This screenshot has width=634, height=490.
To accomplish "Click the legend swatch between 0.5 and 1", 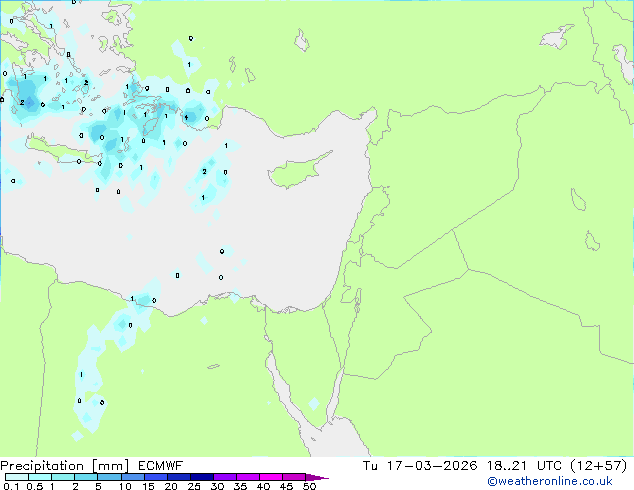I will coord(40,477).
